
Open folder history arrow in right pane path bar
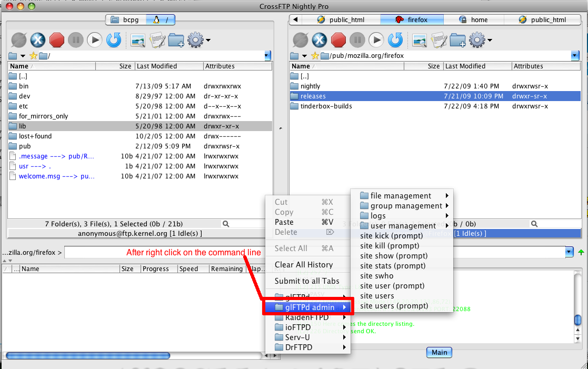coord(304,56)
